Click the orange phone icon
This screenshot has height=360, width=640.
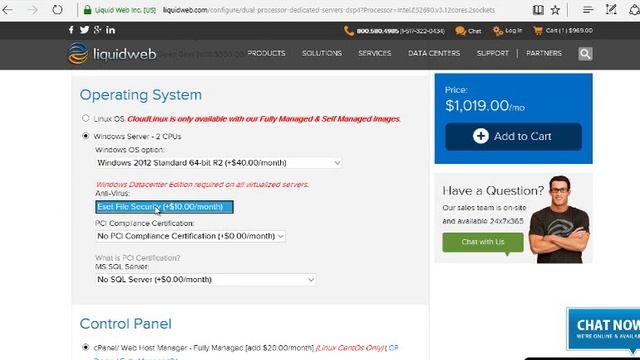(348, 31)
